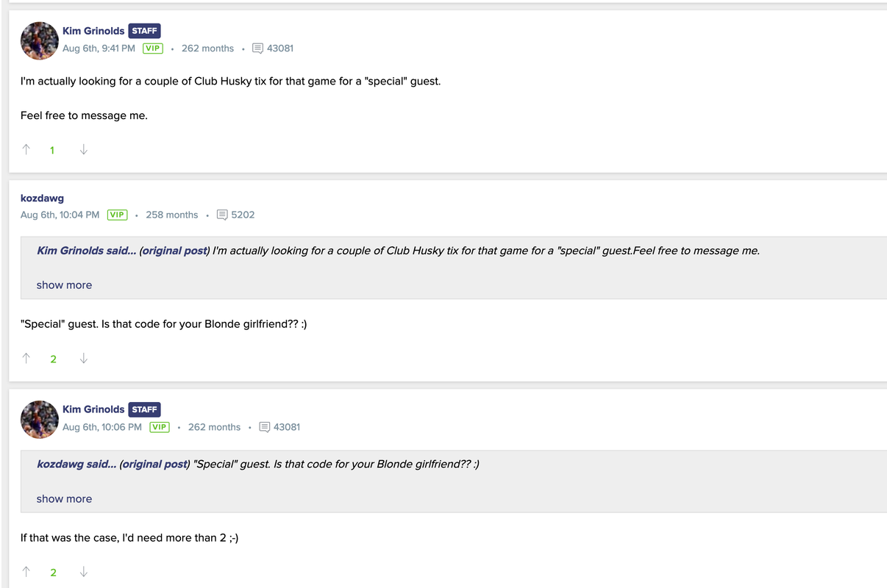This screenshot has width=887, height=588.
Task: Click the post count speech bubble showing 43081
Action: pos(273,48)
